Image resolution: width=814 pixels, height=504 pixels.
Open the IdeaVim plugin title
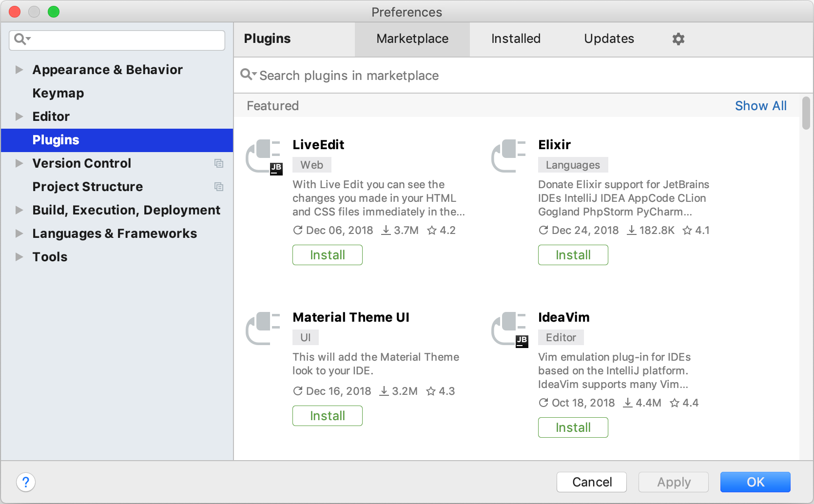[x=564, y=317]
